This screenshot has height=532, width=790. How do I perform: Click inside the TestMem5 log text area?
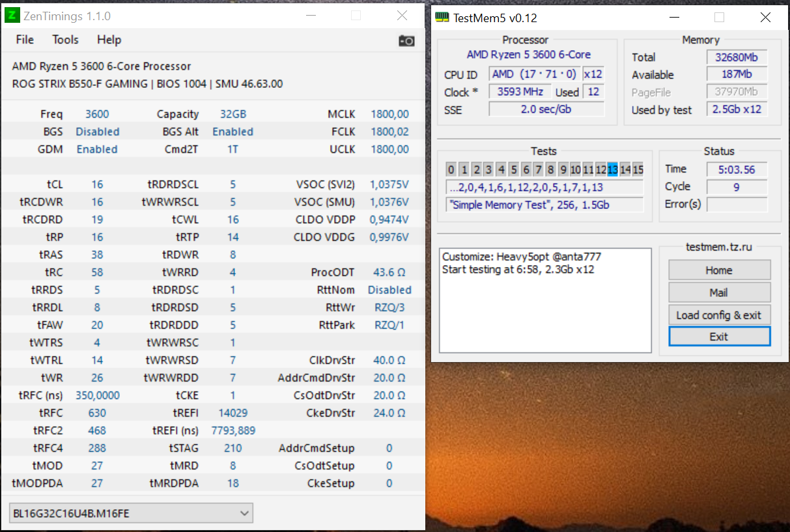coord(545,300)
